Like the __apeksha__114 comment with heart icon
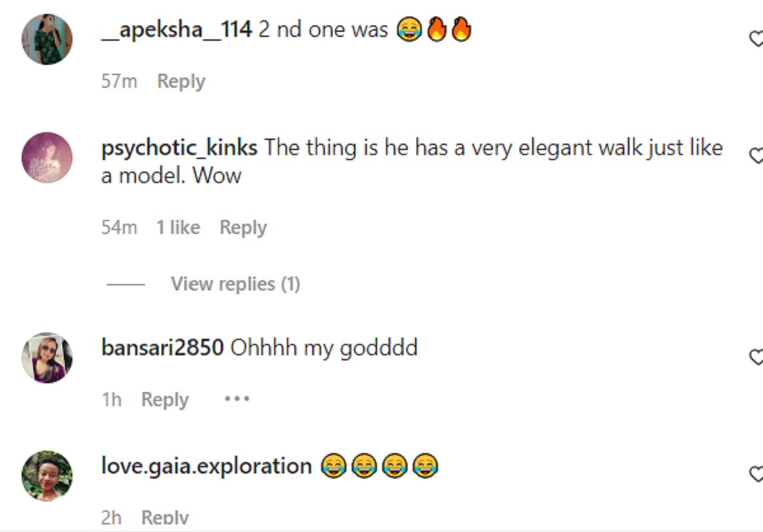This screenshot has width=763, height=532. pos(756,39)
